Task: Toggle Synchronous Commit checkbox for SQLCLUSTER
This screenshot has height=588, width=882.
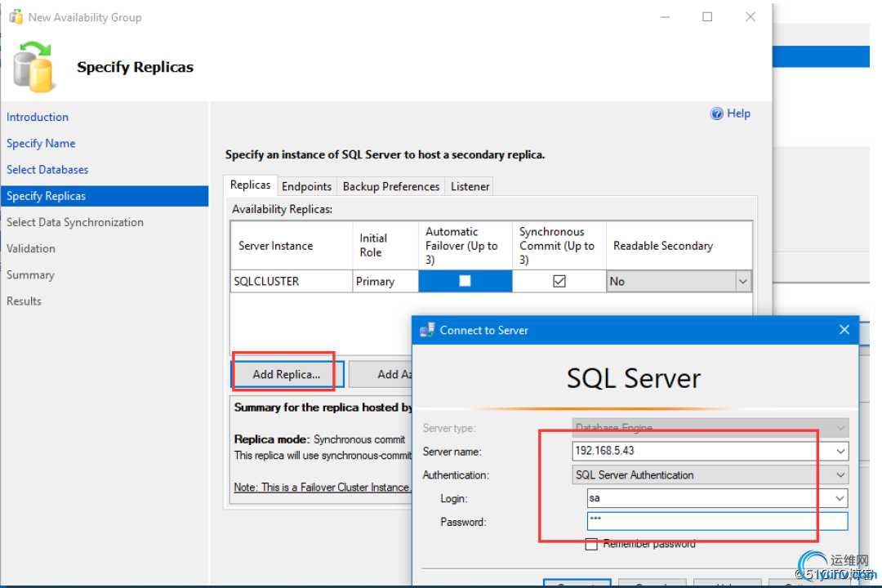Action: coord(559,281)
